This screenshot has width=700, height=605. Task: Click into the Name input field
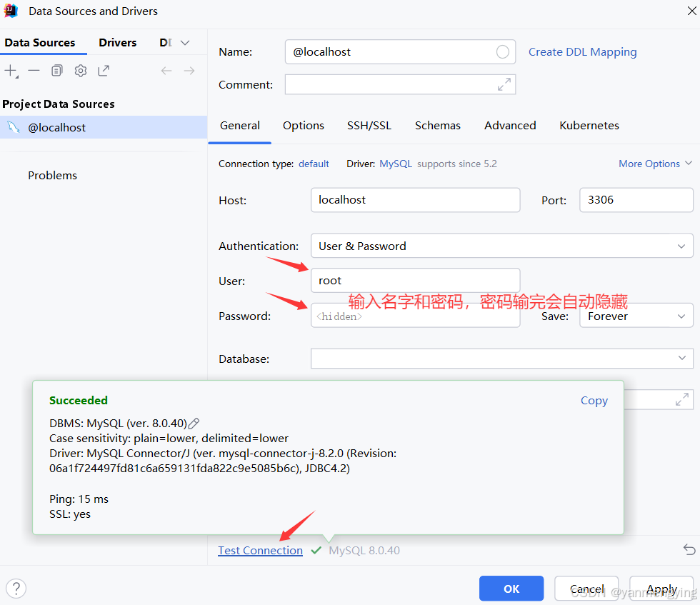tap(400, 52)
